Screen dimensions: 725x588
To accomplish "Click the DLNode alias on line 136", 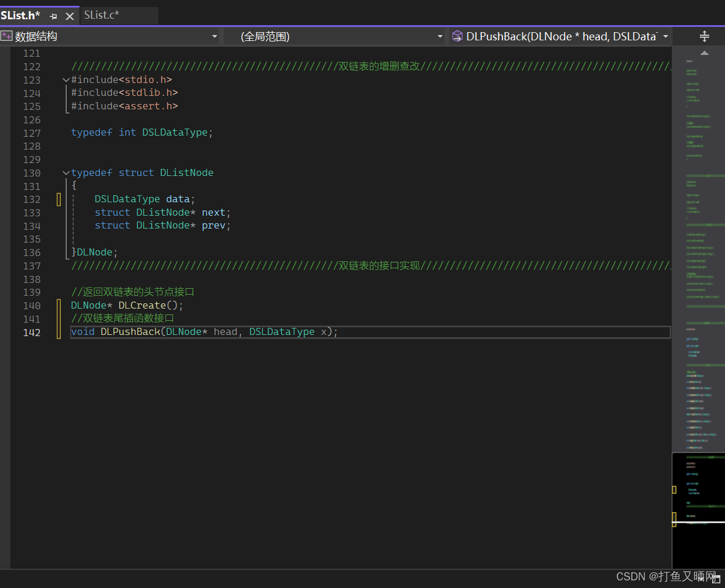I will [95, 253].
